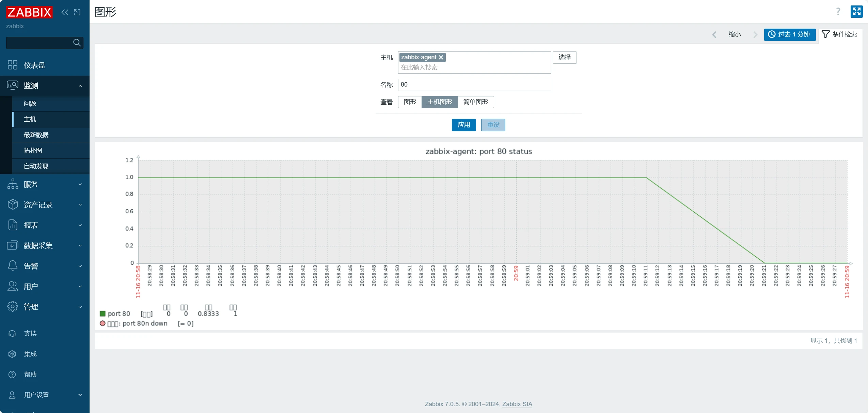Select the 简单图形 view option
The width and height of the screenshot is (868, 413).
coord(475,102)
